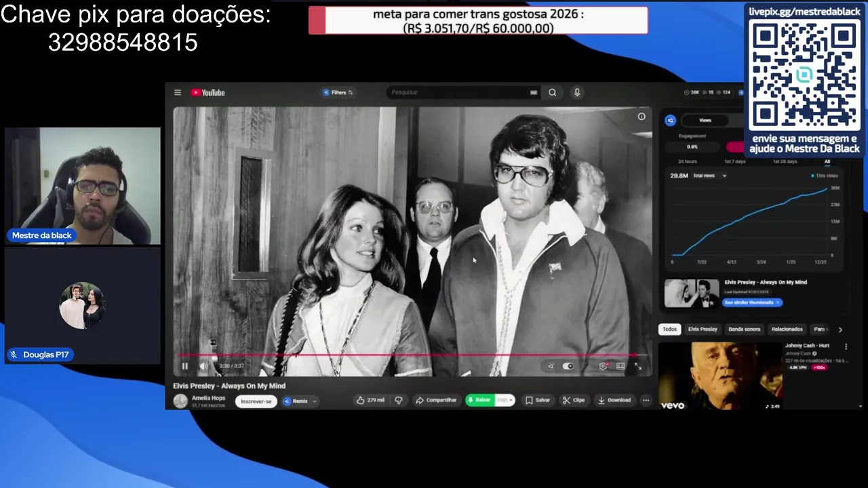Click the Inscrever-se subscribe button
Viewport: 868px width, 488px height.
256,401
